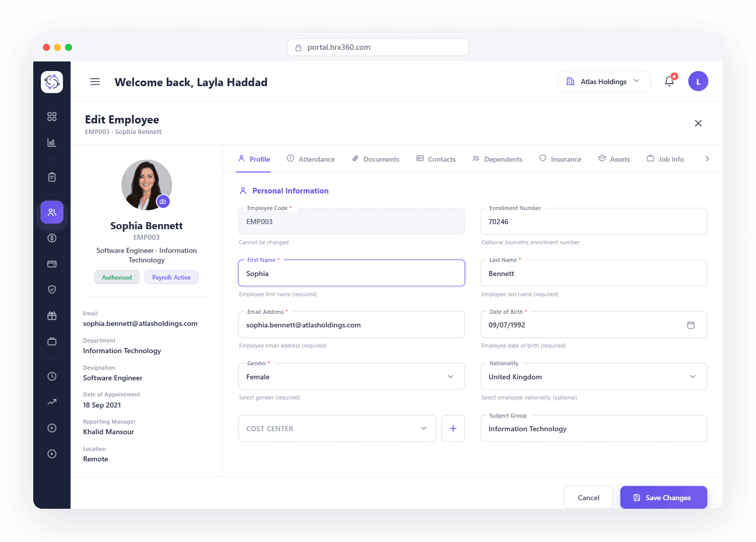Click the Last Name field

point(594,273)
